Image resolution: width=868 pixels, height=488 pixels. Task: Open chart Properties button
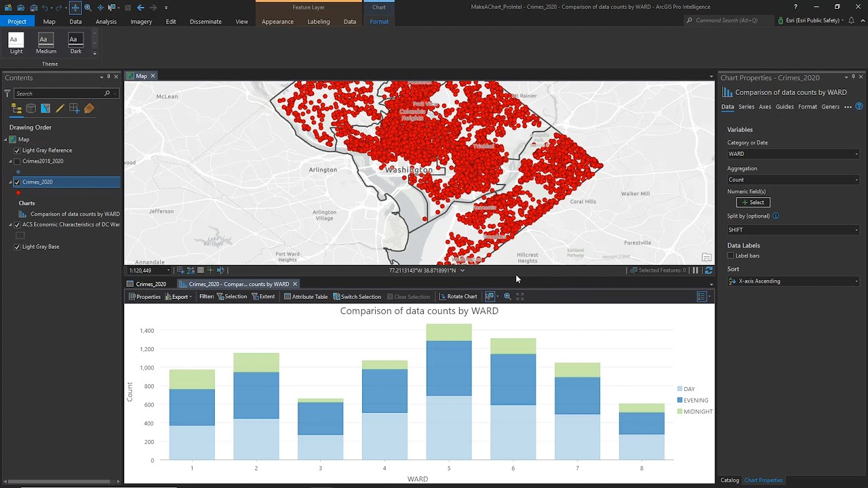coord(144,296)
